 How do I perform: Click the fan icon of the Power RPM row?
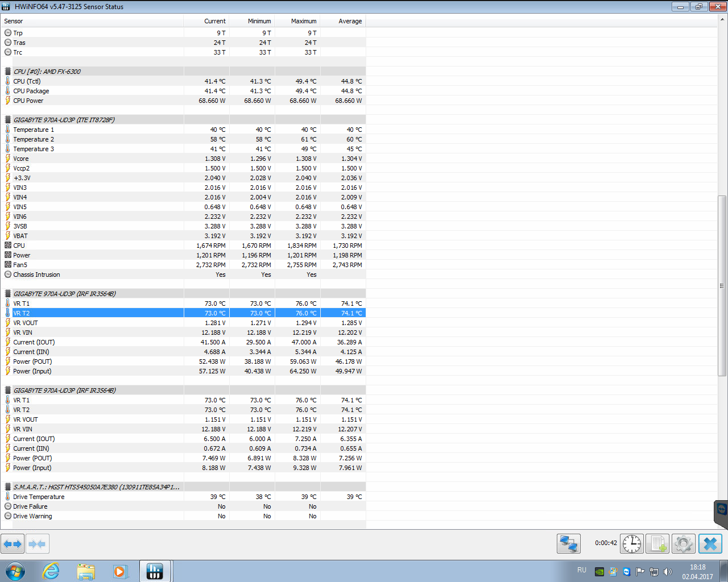pos(8,255)
